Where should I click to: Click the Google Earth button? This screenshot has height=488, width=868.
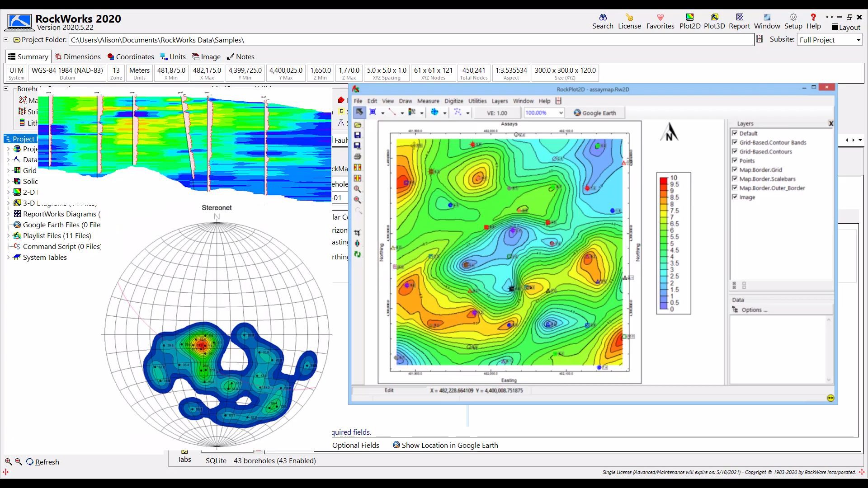click(595, 113)
